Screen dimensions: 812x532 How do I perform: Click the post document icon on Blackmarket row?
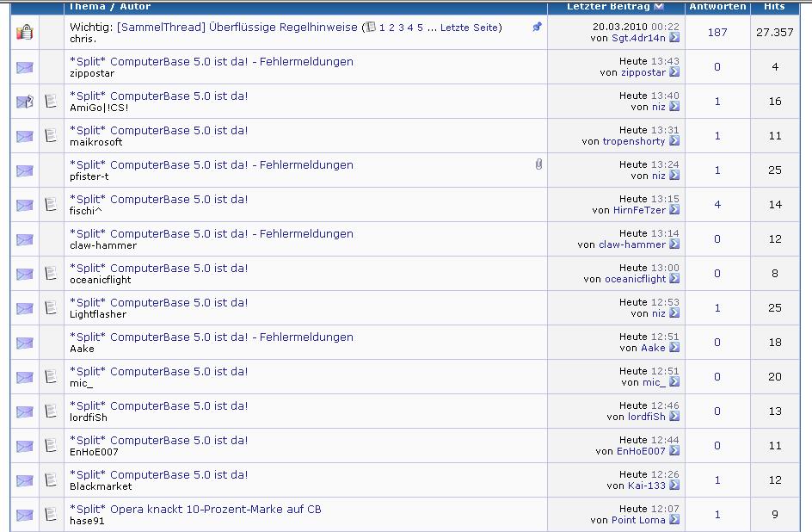pyautogui.click(x=51, y=479)
